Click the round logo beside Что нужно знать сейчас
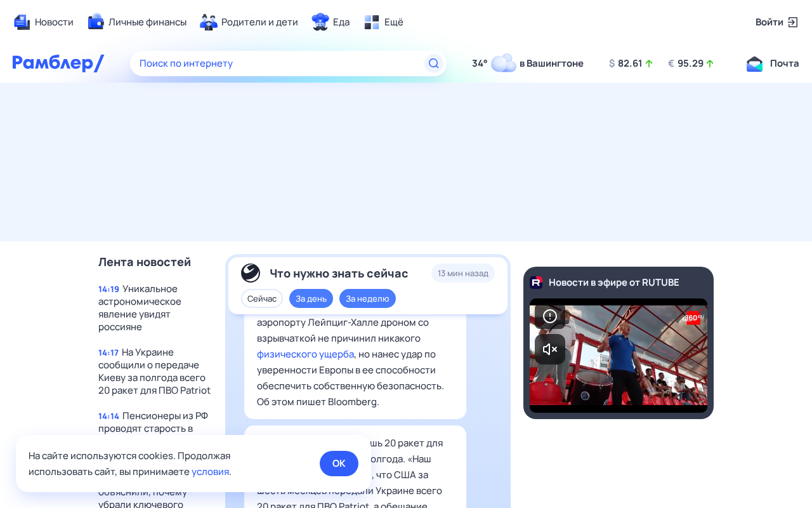The height and width of the screenshot is (508, 812). 251,273
